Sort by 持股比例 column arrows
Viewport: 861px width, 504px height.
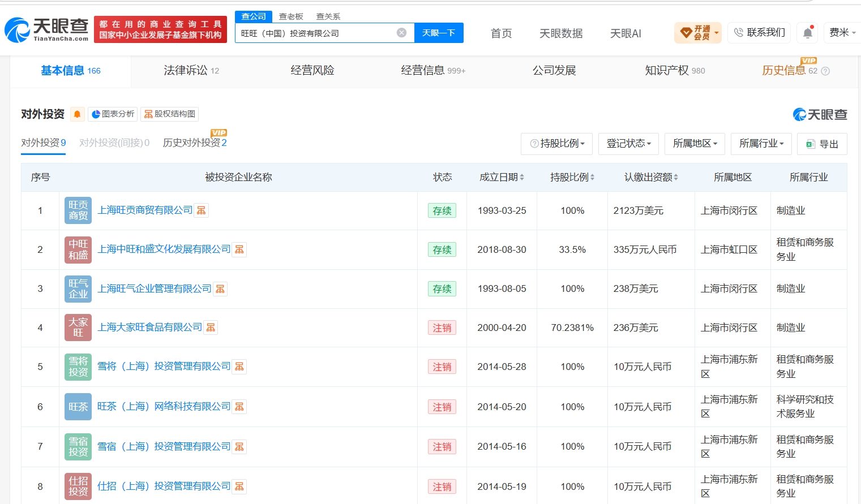(592, 178)
